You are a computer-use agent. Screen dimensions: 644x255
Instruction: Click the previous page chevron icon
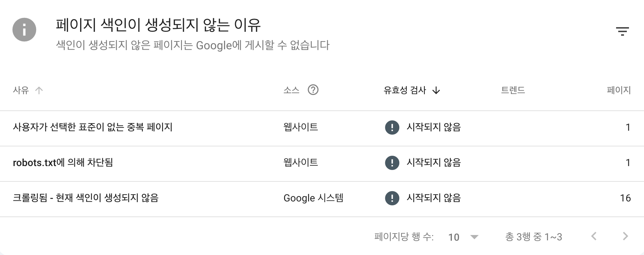click(594, 236)
